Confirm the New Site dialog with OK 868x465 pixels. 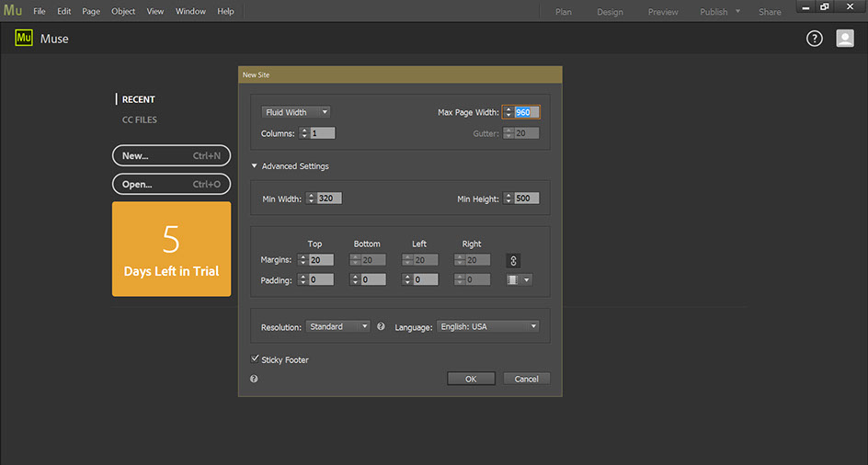[471, 379]
